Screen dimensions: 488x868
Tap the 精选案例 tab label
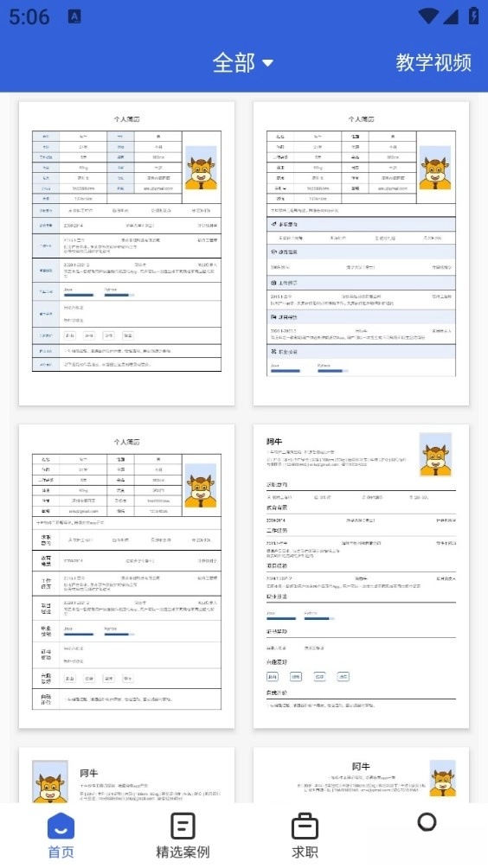coord(183,852)
